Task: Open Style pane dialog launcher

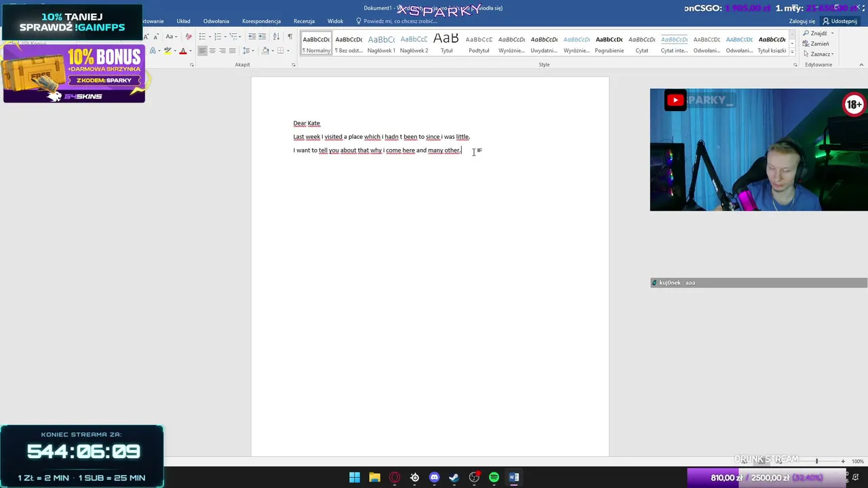Action: (x=795, y=65)
